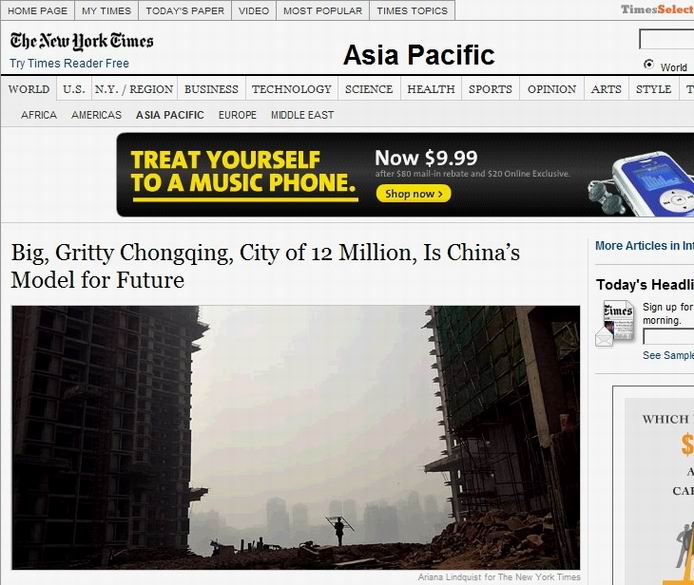Open the MIDDLE EAST subsection
This screenshot has height=585, width=694.
pyautogui.click(x=302, y=115)
